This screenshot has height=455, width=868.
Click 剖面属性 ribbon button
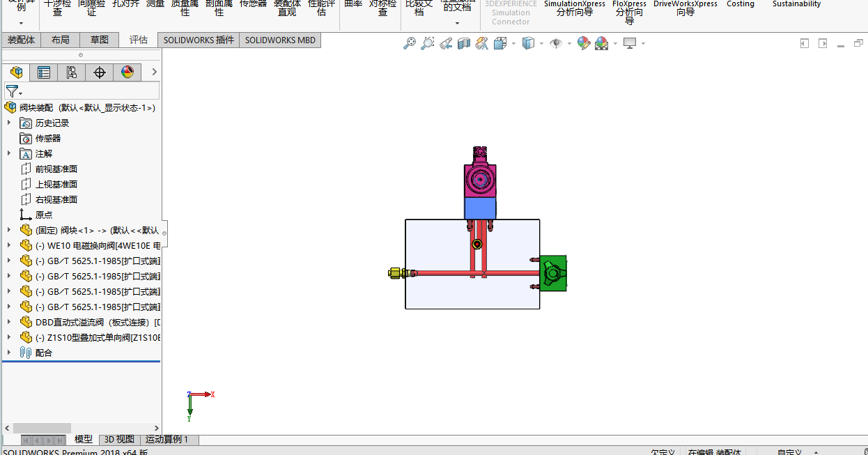click(x=219, y=7)
